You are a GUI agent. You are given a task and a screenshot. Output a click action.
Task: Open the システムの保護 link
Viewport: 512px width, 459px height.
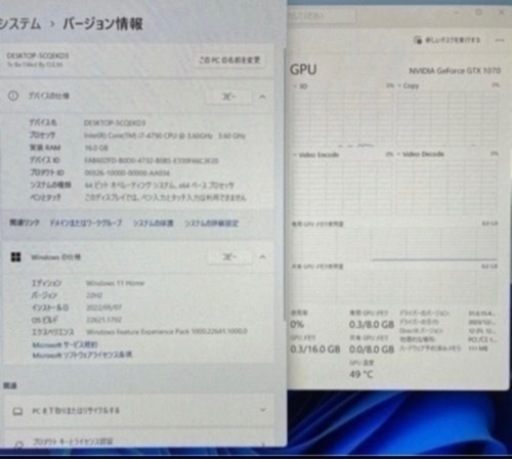tap(153, 223)
